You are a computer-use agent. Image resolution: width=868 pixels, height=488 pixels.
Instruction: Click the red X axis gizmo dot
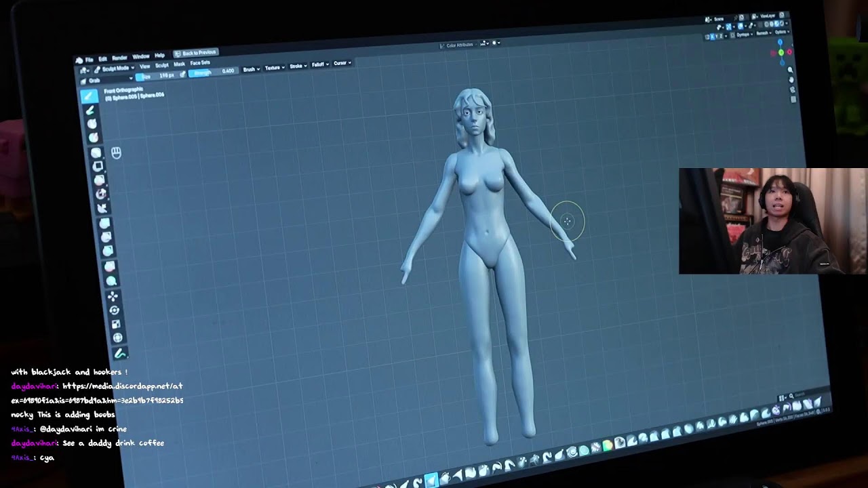(789, 52)
